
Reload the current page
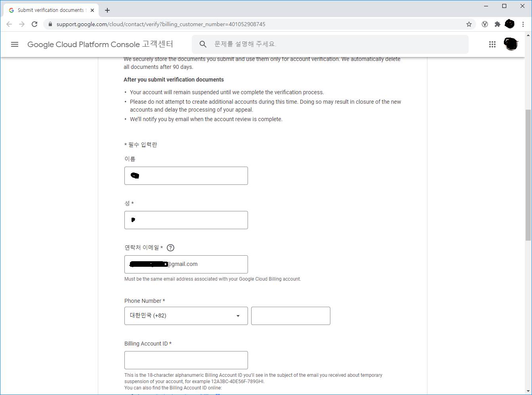pyautogui.click(x=34, y=24)
